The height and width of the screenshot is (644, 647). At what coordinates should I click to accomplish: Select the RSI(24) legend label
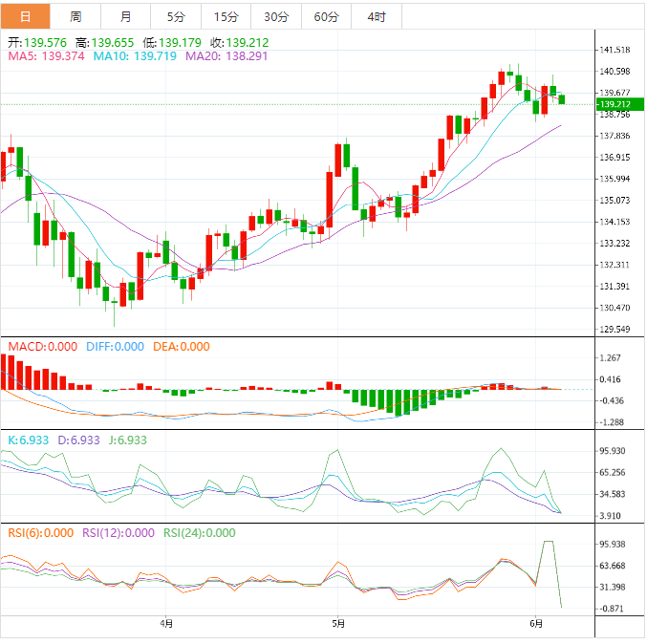(200, 533)
